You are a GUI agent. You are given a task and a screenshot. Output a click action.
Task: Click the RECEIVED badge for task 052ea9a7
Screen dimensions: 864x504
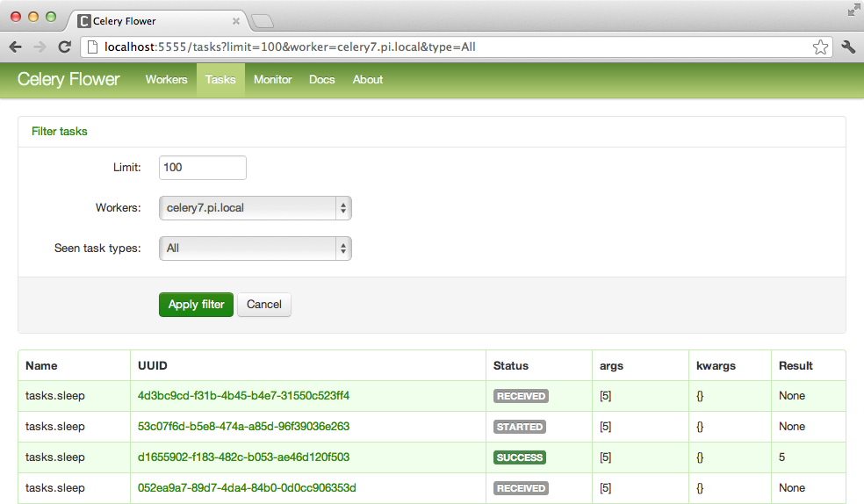click(x=521, y=488)
